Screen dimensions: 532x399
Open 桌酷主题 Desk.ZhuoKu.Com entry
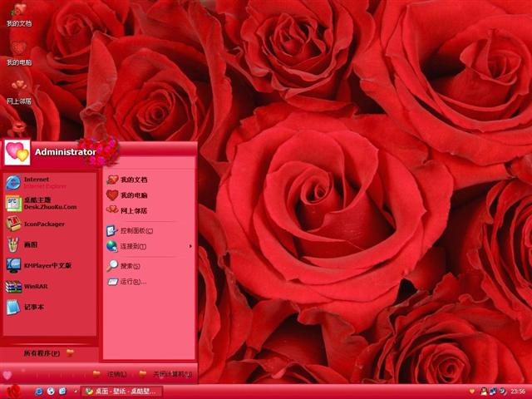[x=49, y=203]
